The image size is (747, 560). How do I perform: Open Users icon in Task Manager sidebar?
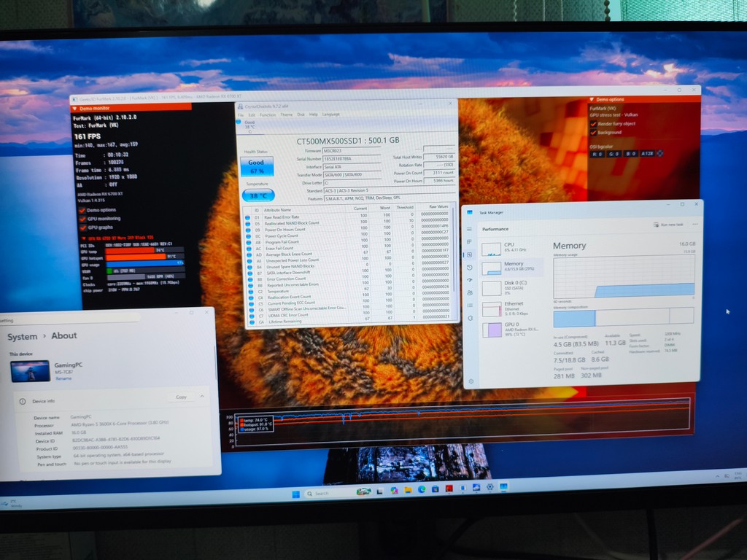(x=470, y=292)
